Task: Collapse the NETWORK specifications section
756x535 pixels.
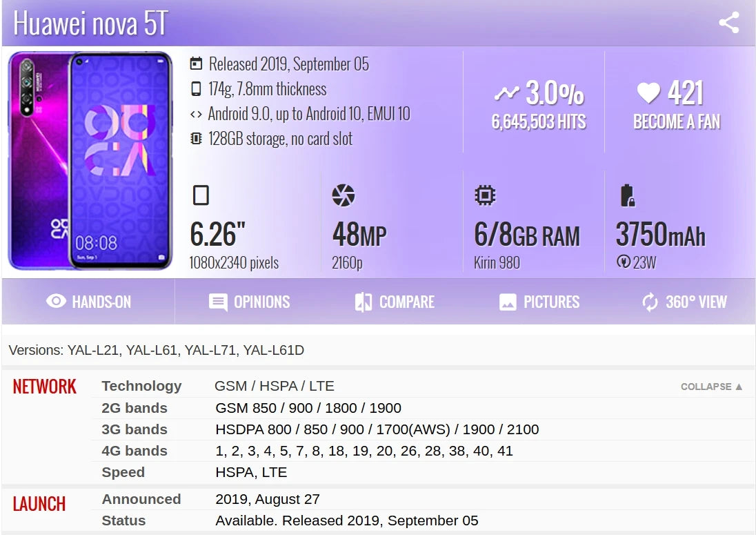Action: tap(709, 387)
